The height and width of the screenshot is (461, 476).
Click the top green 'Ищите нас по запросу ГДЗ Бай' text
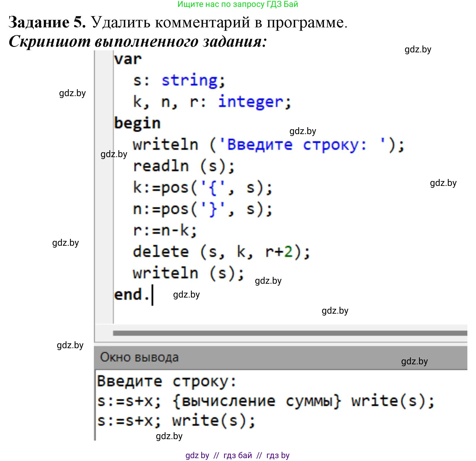[238, 4]
